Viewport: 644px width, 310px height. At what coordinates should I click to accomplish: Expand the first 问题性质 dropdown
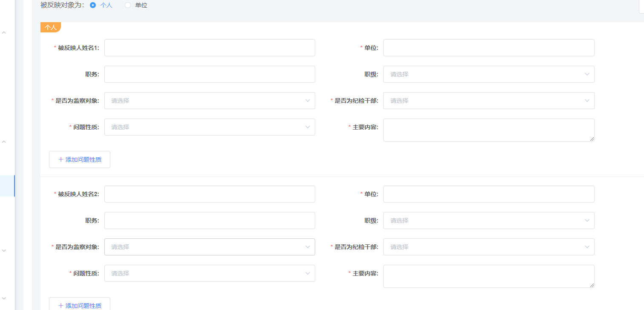(210, 127)
